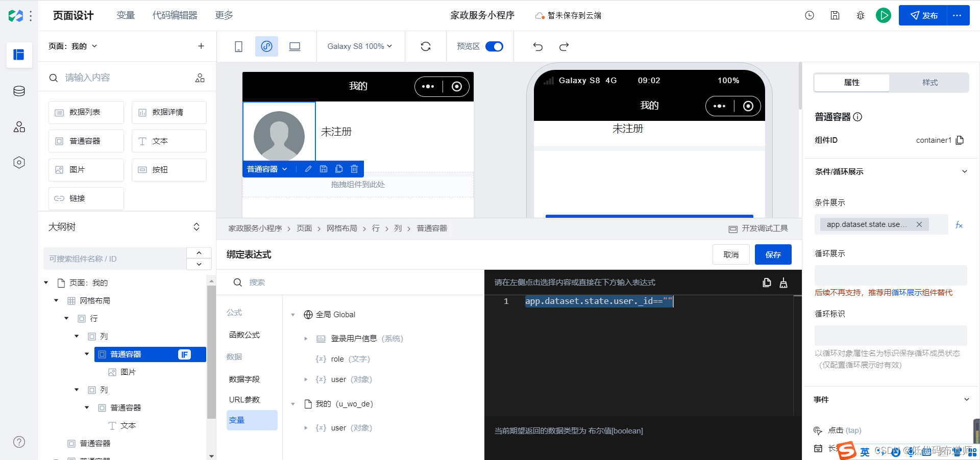This screenshot has width=980, height=460.
Task: Click 取消 to cancel expression binding
Action: pyautogui.click(x=731, y=254)
